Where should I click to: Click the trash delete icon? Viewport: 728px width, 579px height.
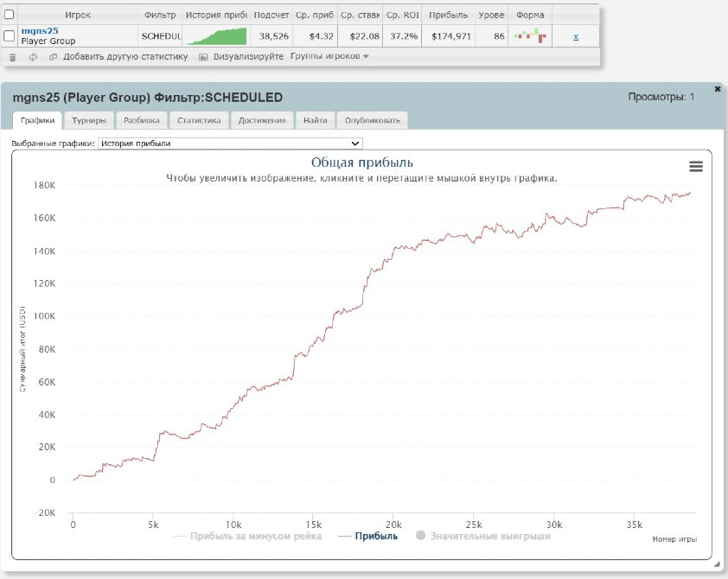click(12, 57)
